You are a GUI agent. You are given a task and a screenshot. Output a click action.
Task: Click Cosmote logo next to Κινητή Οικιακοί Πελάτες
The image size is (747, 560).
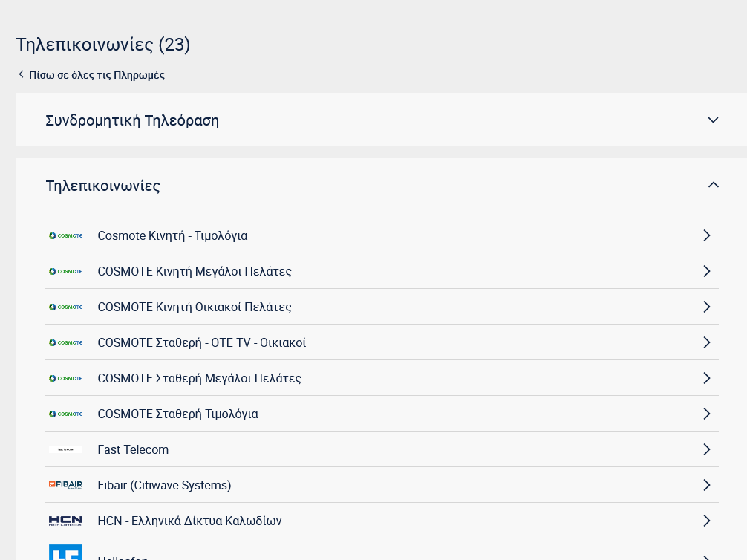[x=66, y=307]
